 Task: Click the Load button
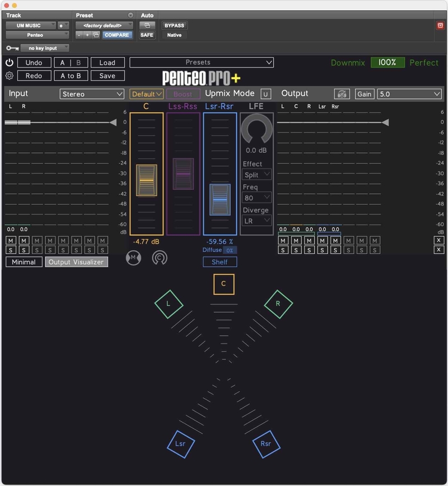[x=108, y=63]
